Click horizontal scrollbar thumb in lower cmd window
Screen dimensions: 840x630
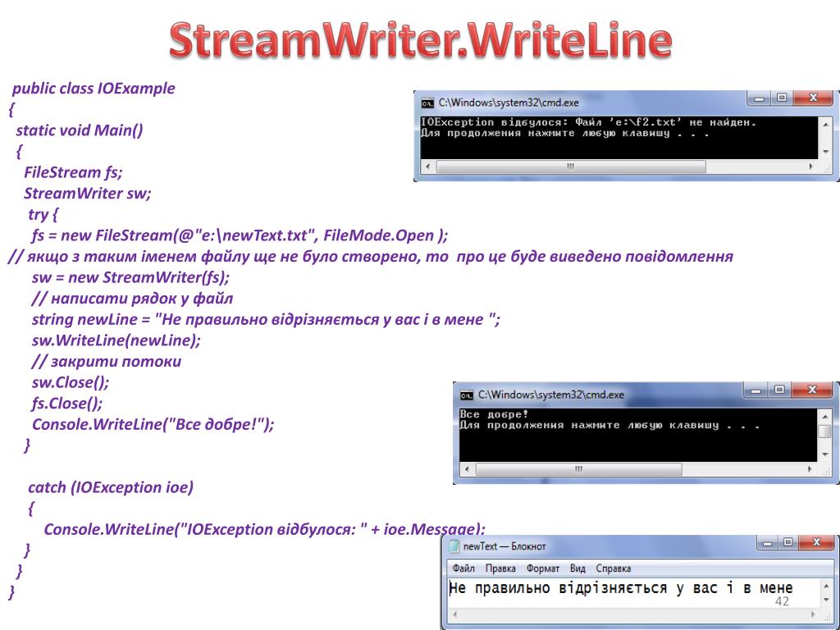coord(578,469)
